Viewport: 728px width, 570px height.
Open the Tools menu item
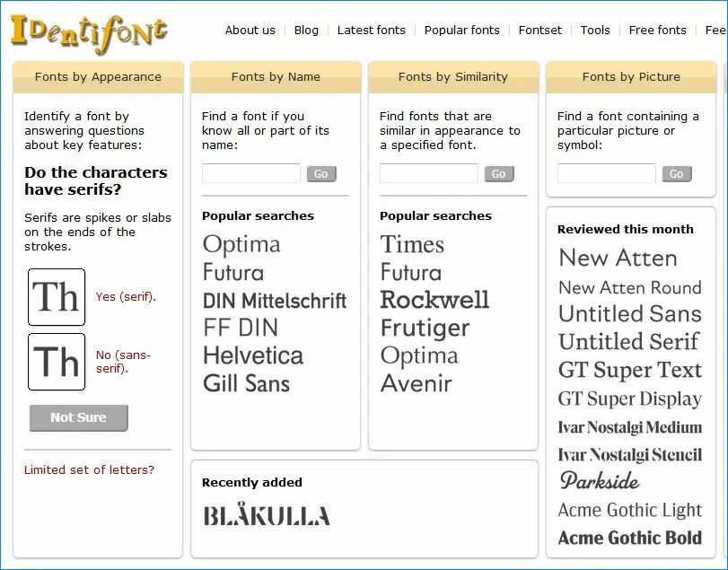point(595,31)
